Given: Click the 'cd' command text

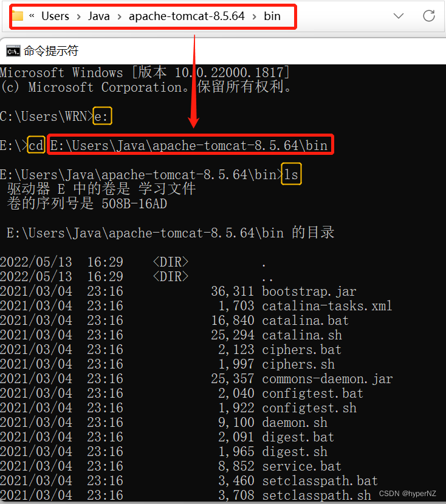Looking at the screenshot, I should tap(36, 145).
